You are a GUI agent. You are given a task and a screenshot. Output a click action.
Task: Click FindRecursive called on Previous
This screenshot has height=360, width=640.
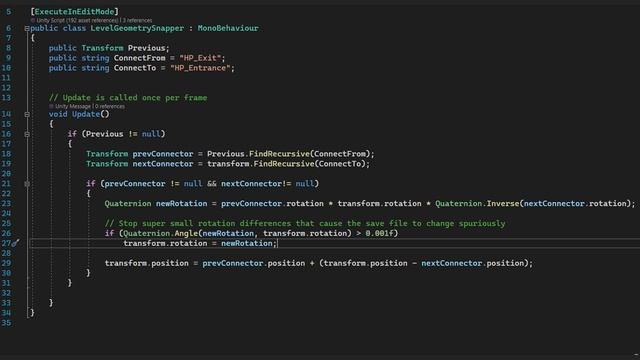[x=279, y=154]
